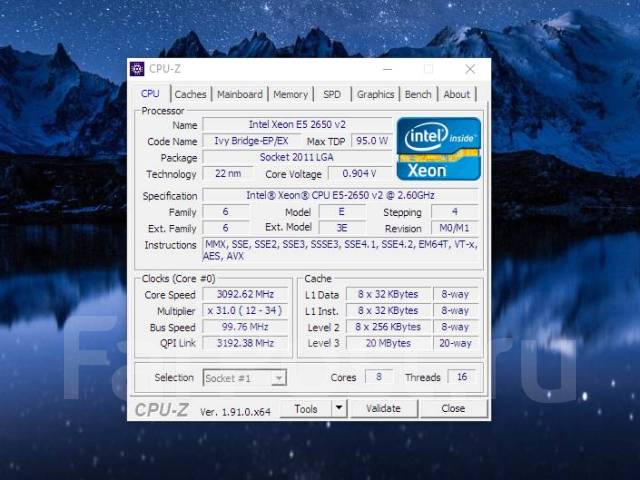Minimize the CPU-Z window
This screenshot has width=640, height=480.
[388, 69]
